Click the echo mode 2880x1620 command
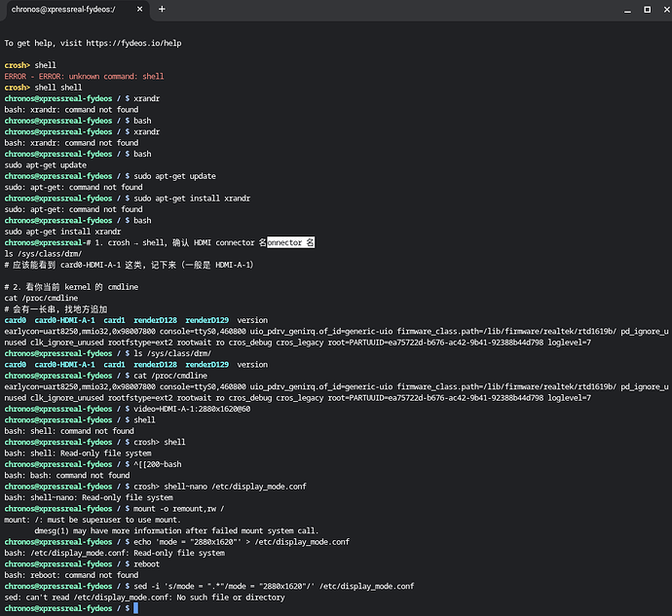 [242, 542]
